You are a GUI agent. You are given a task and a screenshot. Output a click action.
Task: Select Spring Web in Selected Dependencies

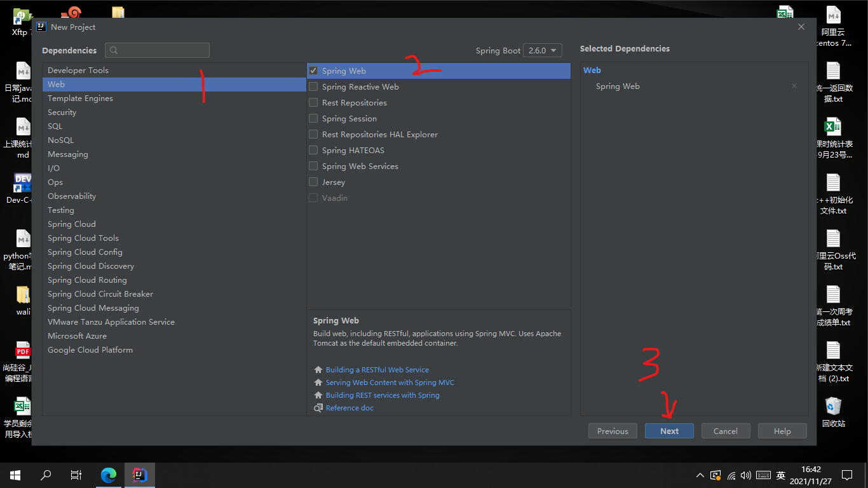[618, 86]
